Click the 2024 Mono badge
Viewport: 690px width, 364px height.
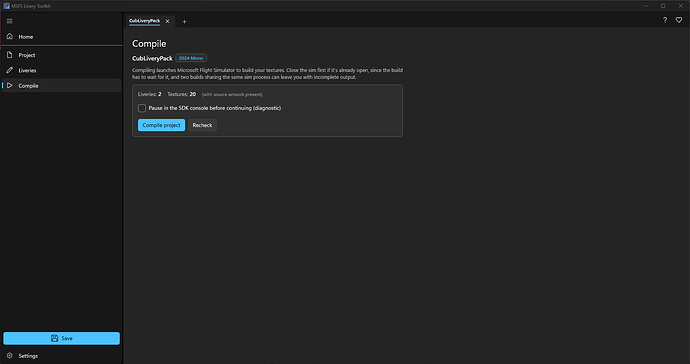(191, 58)
